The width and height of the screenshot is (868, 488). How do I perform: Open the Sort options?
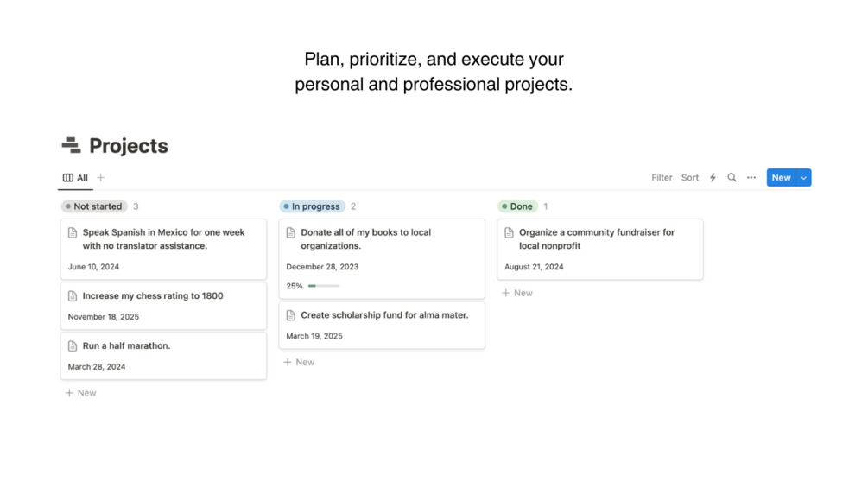point(690,178)
